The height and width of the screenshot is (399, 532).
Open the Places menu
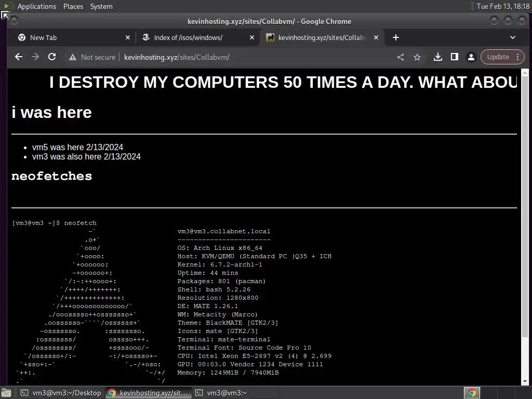(73, 6)
